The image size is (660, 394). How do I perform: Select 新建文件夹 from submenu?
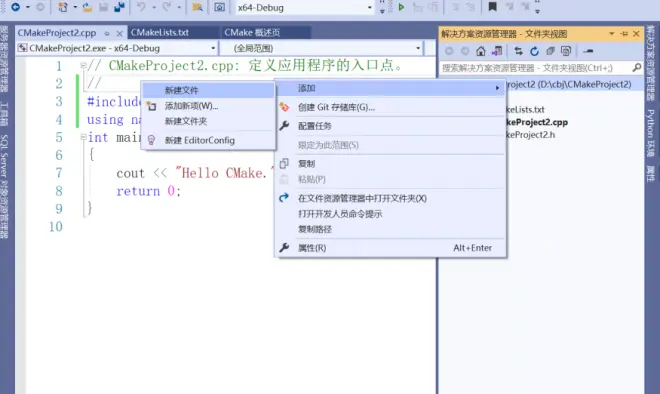point(208,121)
